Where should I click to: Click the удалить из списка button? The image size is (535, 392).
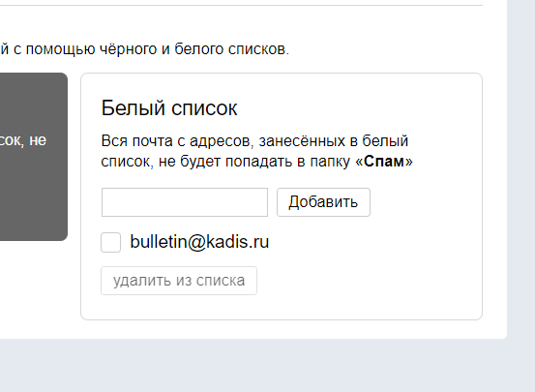tap(179, 281)
